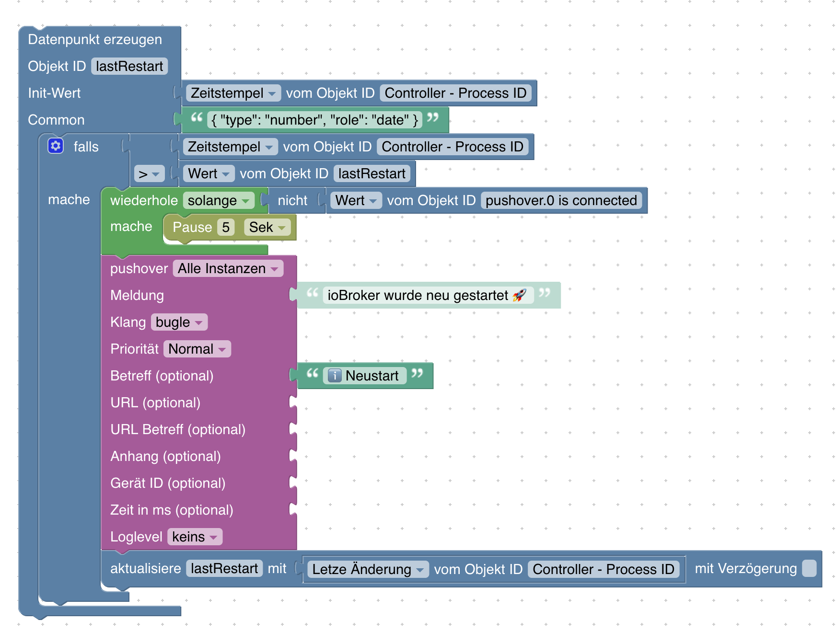Select the Datenpunkt erzeugen block title
This screenshot has height=644, width=836.
(x=95, y=39)
